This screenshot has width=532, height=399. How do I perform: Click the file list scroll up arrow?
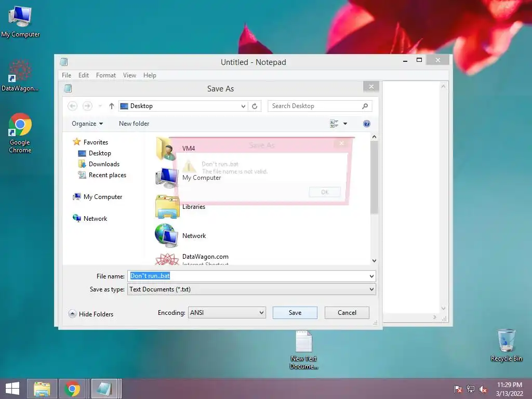(x=374, y=137)
